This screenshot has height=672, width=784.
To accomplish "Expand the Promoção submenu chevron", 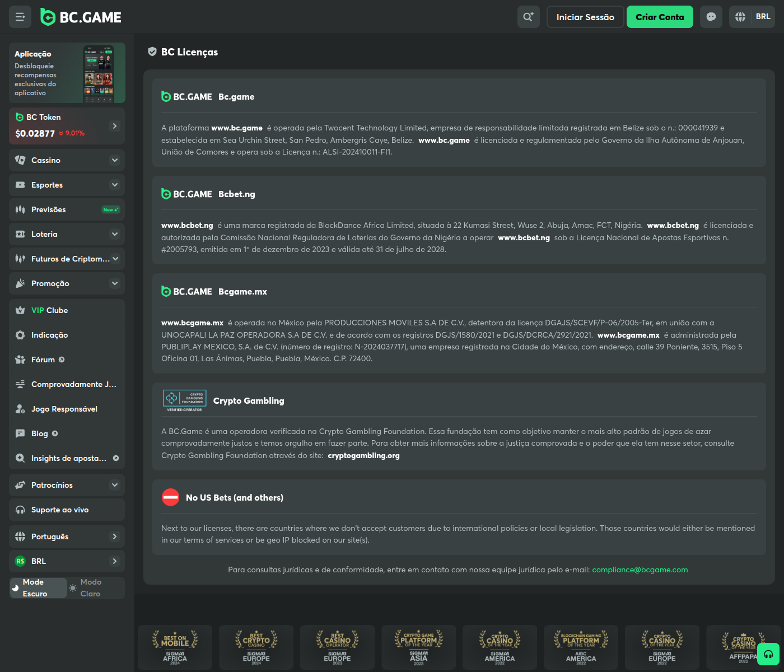I will [115, 283].
